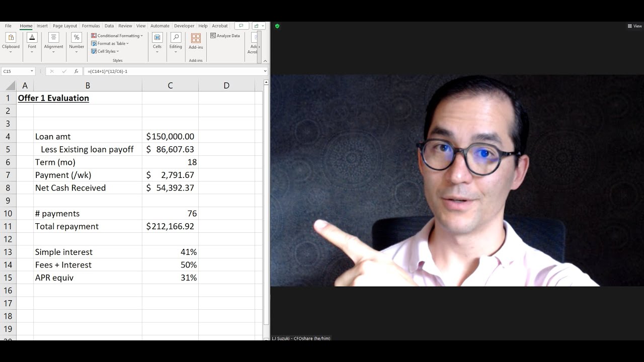Select column B header
The width and height of the screenshot is (644, 362).
(x=88, y=85)
